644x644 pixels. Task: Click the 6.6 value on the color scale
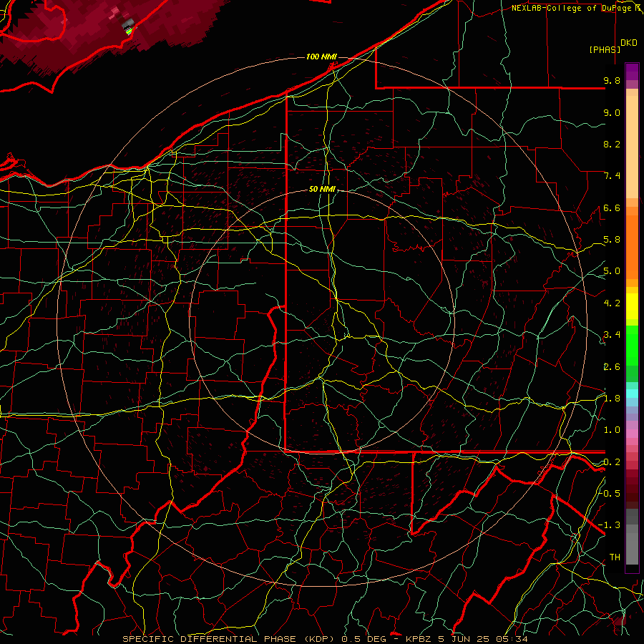[612, 208]
